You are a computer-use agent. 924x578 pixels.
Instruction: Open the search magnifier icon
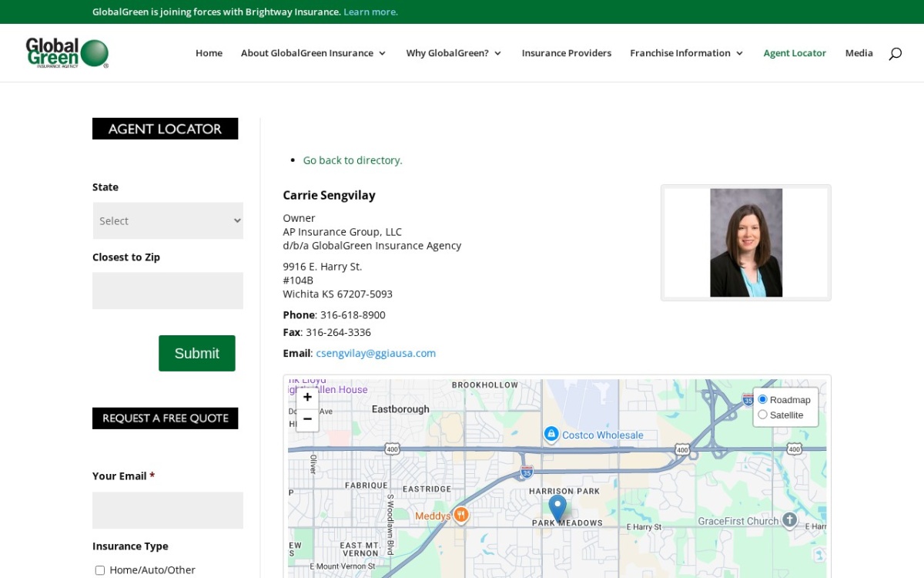tap(895, 53)
